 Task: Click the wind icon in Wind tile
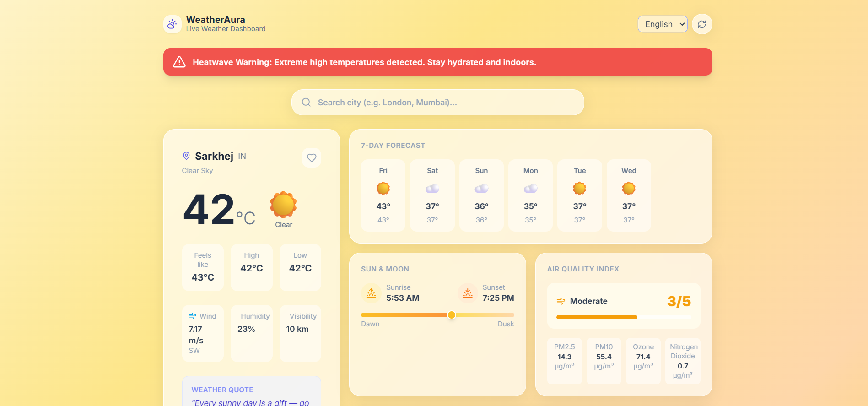(x=193, y=316)
